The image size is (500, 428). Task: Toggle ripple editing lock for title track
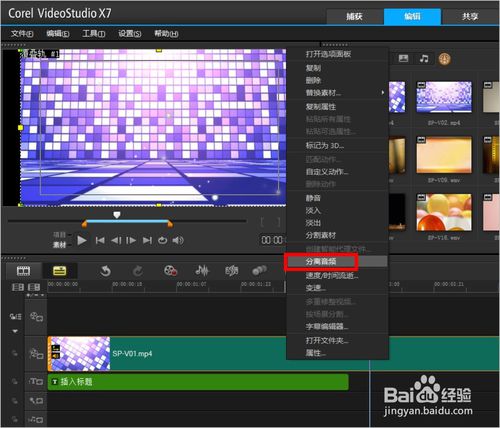14,381
